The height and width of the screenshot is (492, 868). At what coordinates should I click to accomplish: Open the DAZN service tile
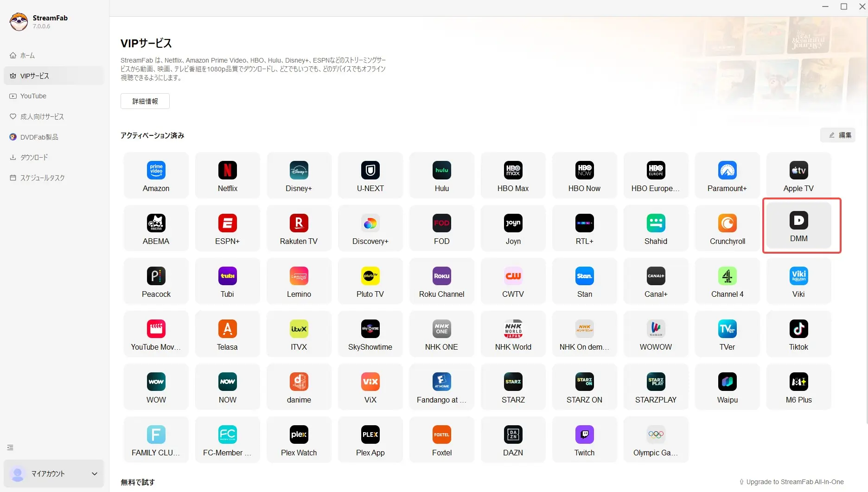click(513, 440)
